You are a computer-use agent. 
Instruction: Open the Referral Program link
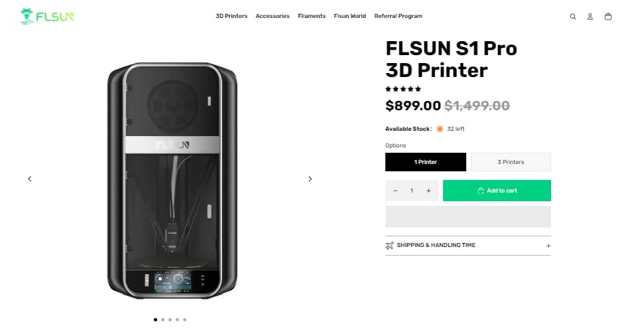(x=398, y=16)
